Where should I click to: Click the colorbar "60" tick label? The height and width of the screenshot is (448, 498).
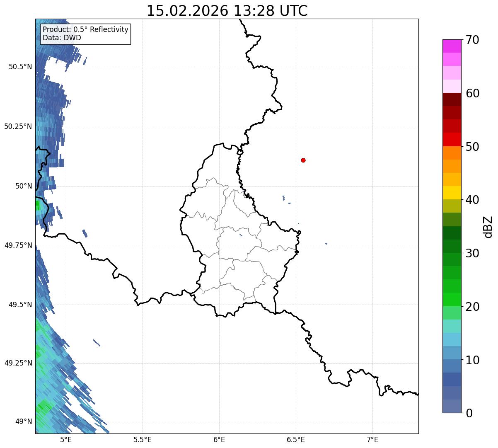(473, 93)
